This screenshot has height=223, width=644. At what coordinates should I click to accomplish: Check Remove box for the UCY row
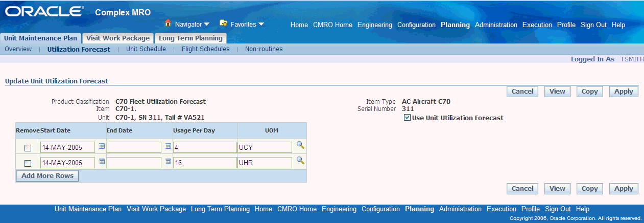coord(28,148)
